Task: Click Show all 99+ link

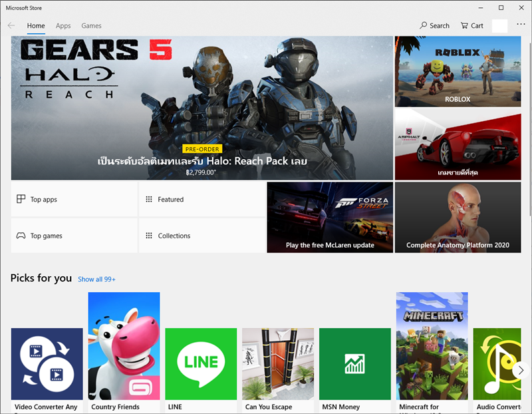Action: [x=96, y=279]
